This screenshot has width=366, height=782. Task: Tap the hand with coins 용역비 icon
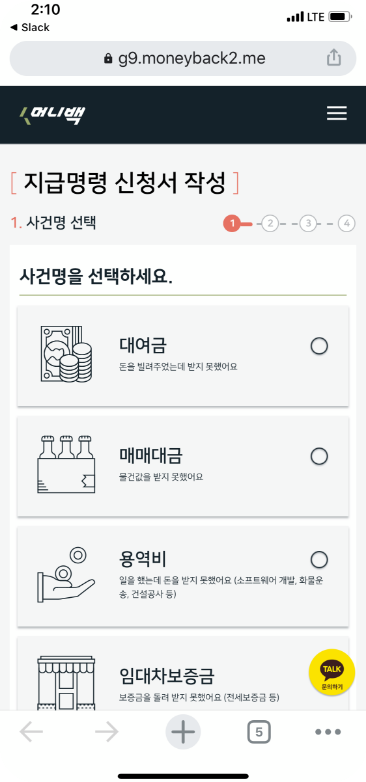point(65,575)
